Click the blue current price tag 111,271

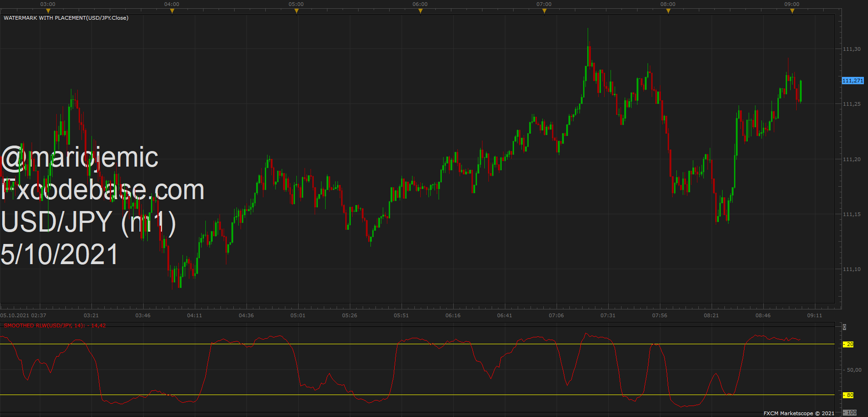853,81
